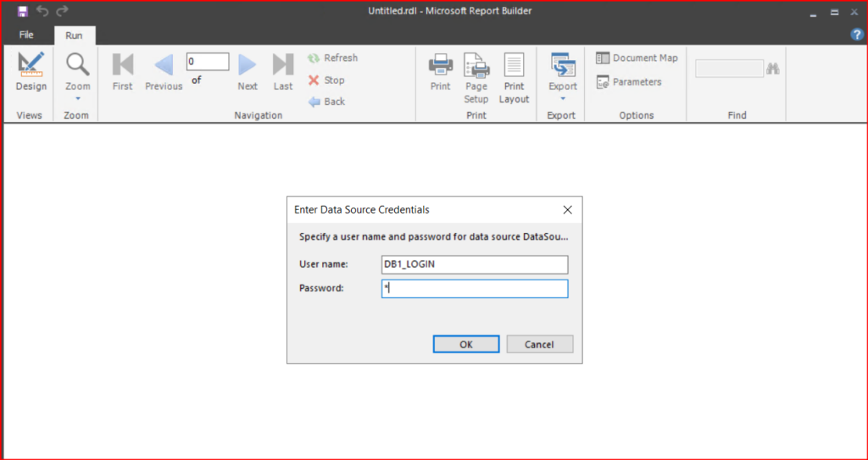Click OK in credentials dialog

pos(465,345)
